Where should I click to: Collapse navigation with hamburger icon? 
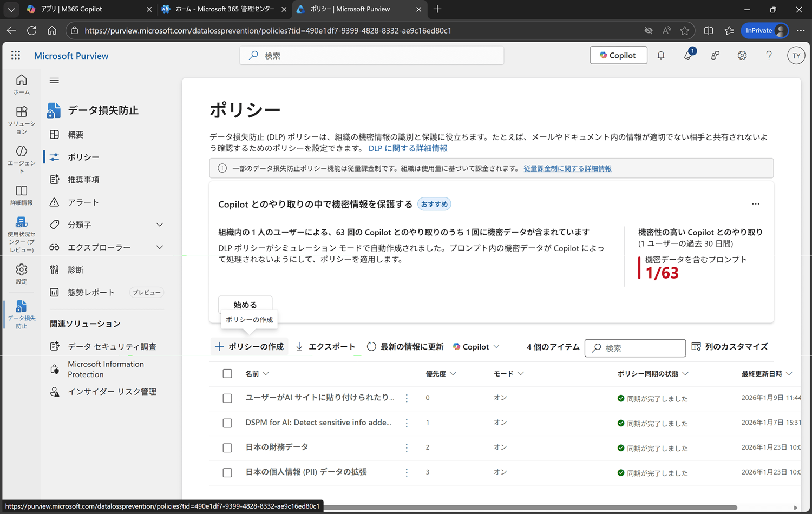pyautogui.click(x=54, y=81)
